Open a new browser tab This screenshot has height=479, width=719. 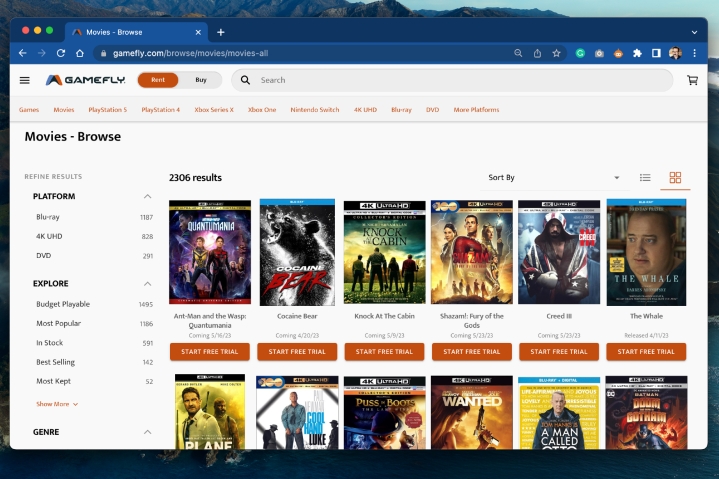(221, 32)
